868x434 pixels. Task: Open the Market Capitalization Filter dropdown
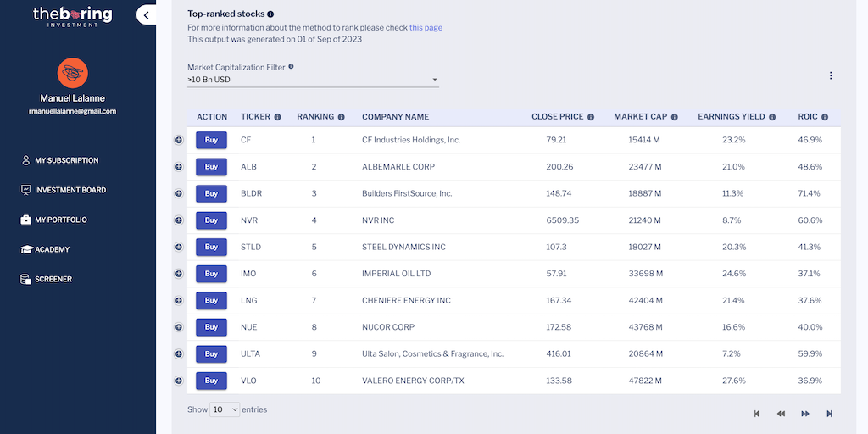(313, 80)
